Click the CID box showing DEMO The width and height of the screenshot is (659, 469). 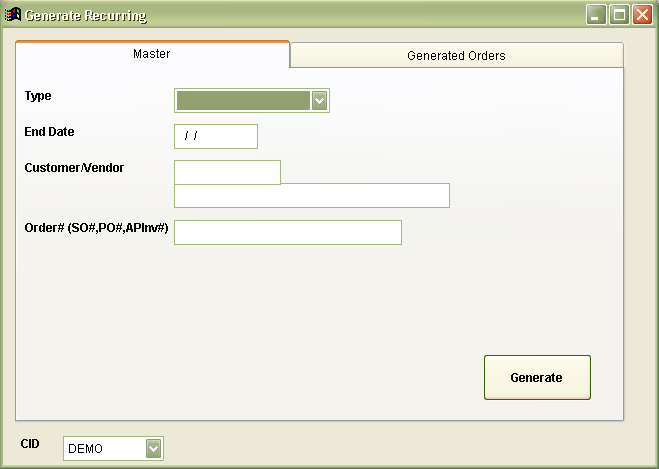[x=104, y=449]
